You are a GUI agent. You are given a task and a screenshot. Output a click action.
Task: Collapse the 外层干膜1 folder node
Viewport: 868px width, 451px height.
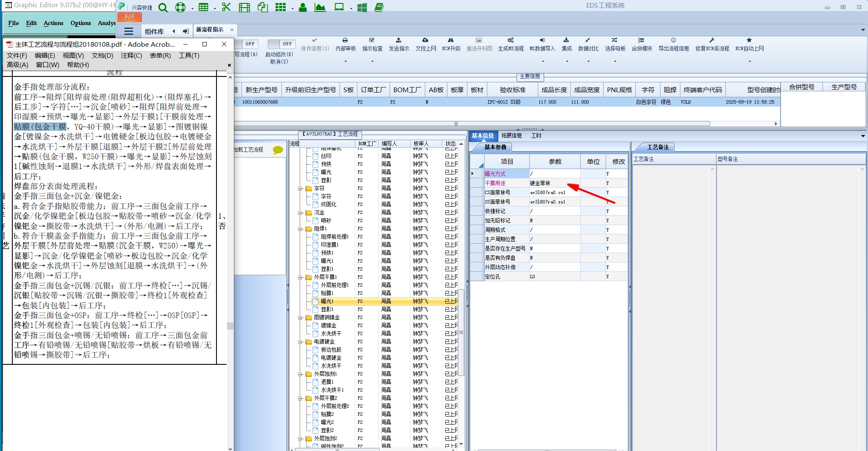tap(300, 277)
